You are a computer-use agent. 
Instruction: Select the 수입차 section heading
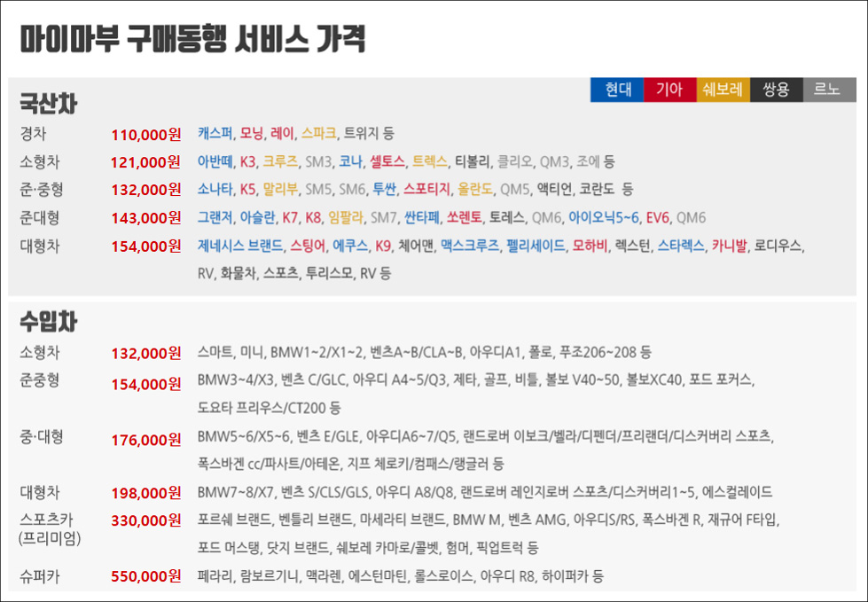48,322
